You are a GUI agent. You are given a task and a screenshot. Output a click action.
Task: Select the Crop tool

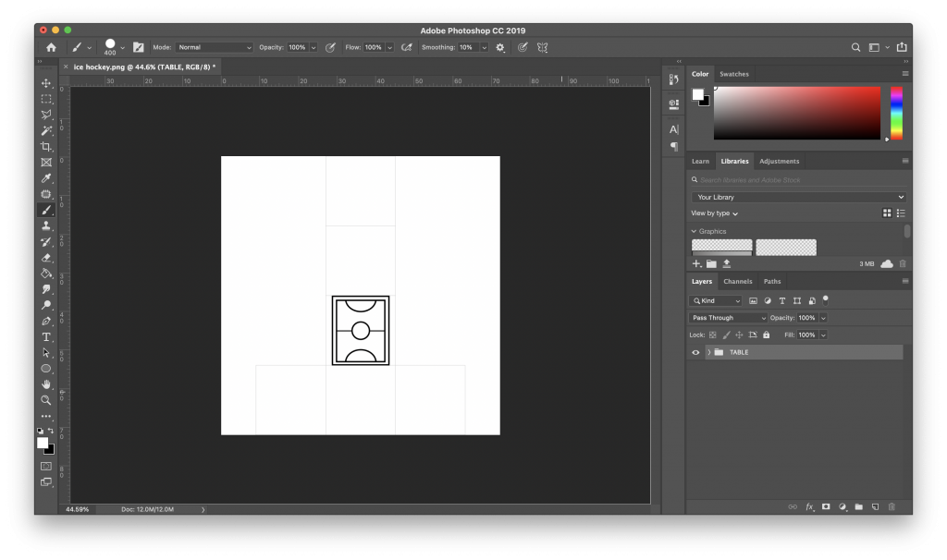click(46, 146)
